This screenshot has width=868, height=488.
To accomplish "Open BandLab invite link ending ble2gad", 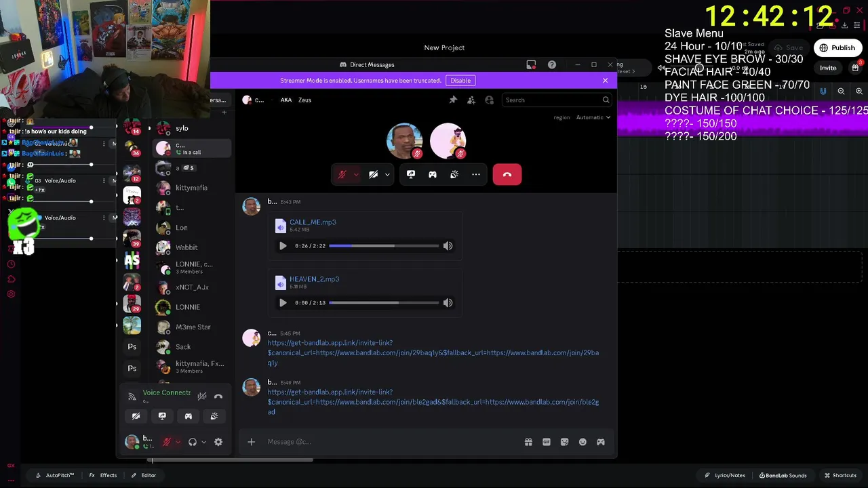I will (x=433, y=402).
